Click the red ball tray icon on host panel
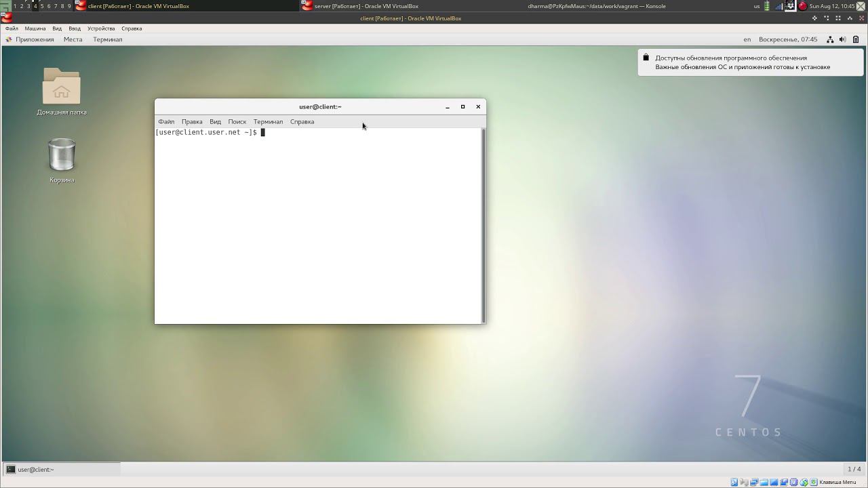868x488 pixels. (x=802, y=6)
